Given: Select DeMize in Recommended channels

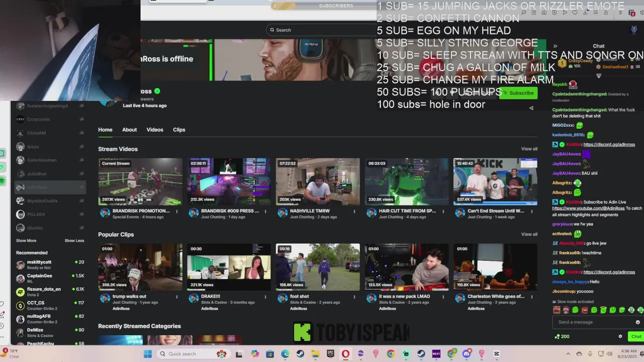Looking at the screenshot, I should click(x=50, y=332).
